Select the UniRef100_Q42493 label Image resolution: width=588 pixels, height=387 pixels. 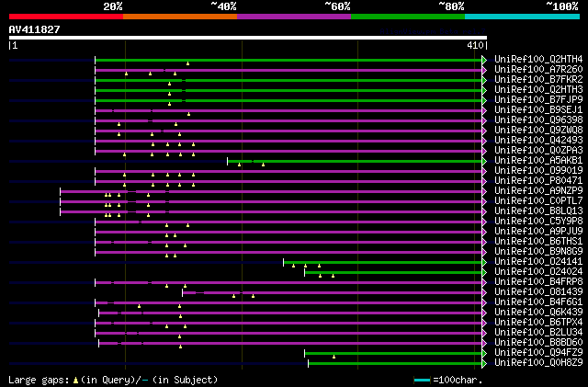538,140
